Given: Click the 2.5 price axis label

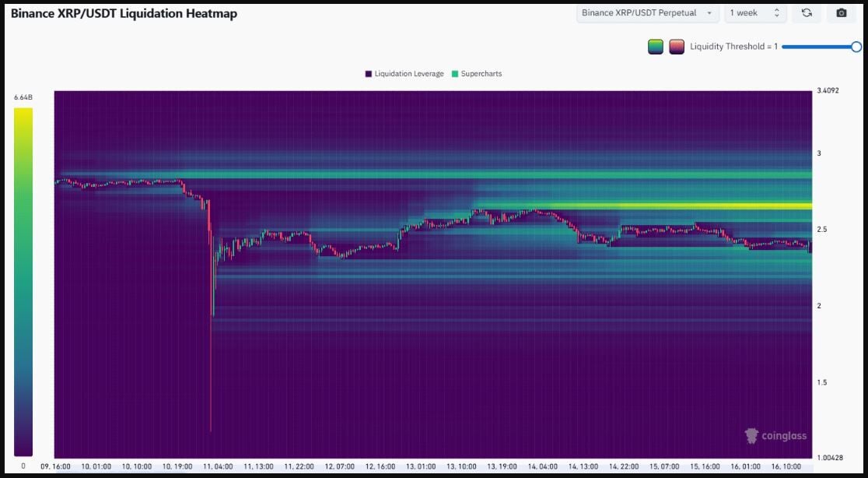Looking at the screenshot, I should 822,230.
